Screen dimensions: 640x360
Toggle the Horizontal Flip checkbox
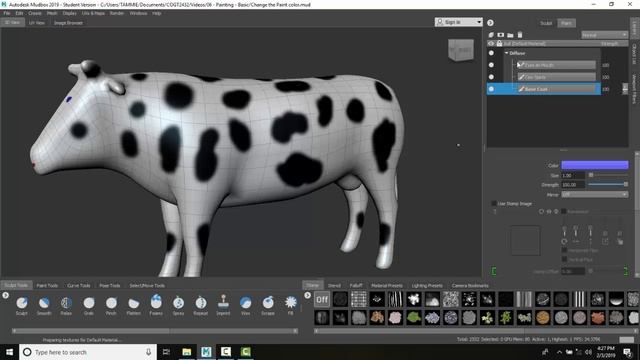point(564,250)
